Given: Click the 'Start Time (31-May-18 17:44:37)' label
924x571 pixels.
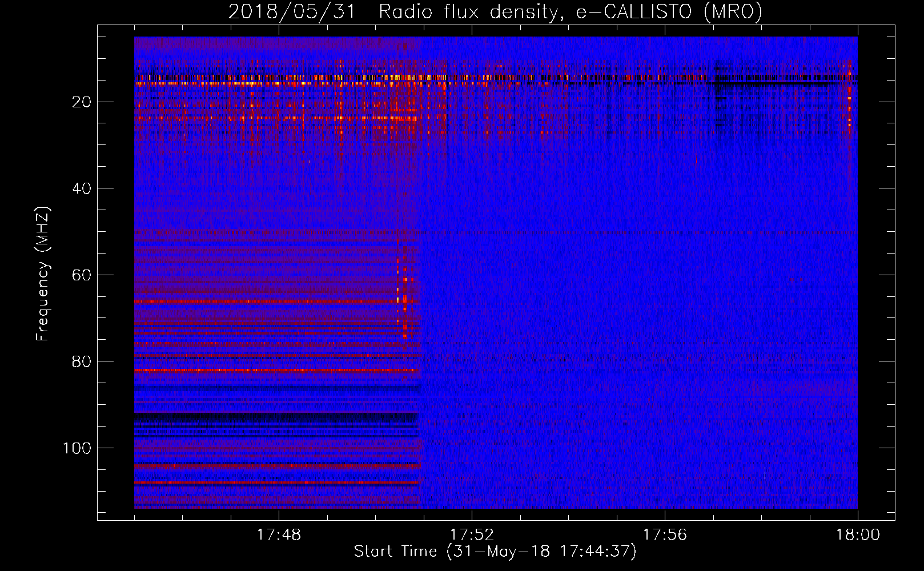Looking at the screenshot, I should pos(495,552).
